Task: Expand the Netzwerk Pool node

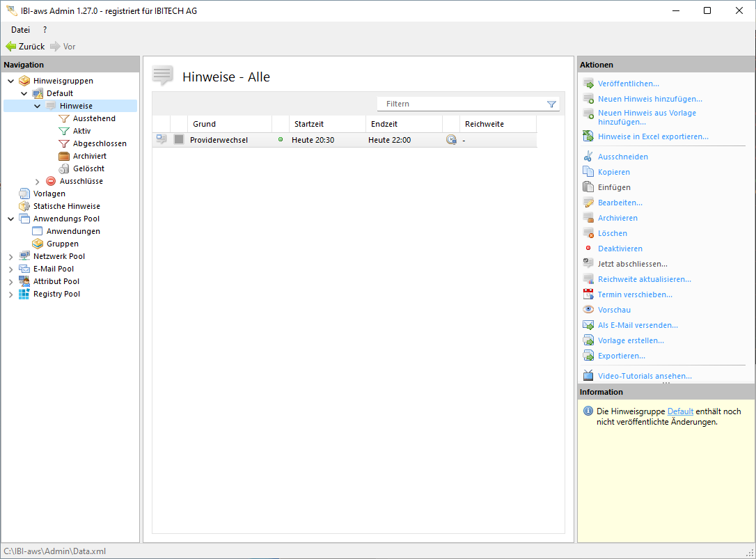Action: [10, 256]
